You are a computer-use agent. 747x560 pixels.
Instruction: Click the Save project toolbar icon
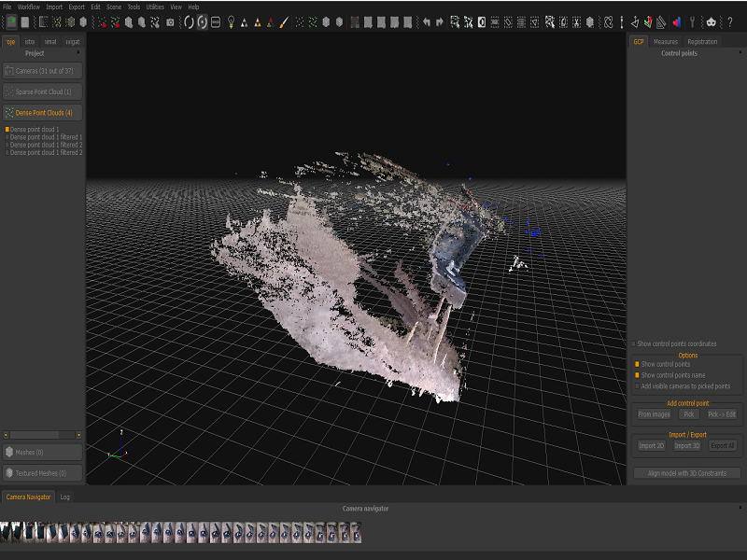pos(25,21)
